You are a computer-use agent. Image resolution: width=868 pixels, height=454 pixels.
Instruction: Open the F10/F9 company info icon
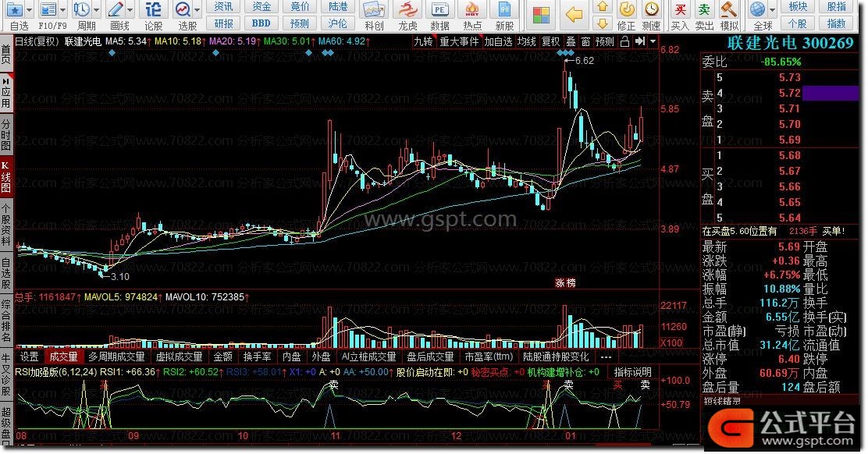(48, 9)
